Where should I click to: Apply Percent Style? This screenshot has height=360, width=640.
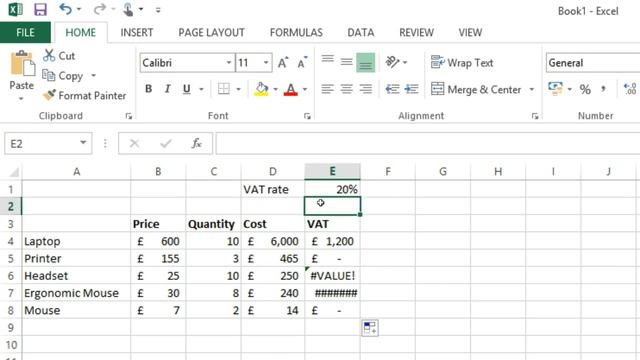click(585, 89)
